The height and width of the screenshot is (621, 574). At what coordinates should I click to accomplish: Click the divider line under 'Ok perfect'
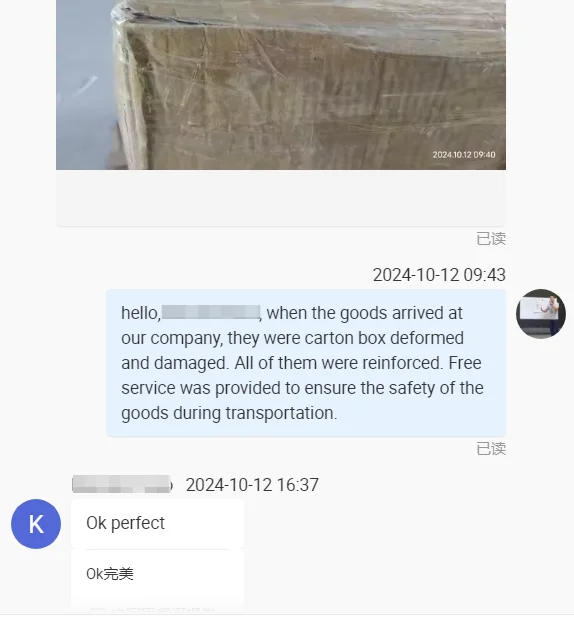click(157, 549)
